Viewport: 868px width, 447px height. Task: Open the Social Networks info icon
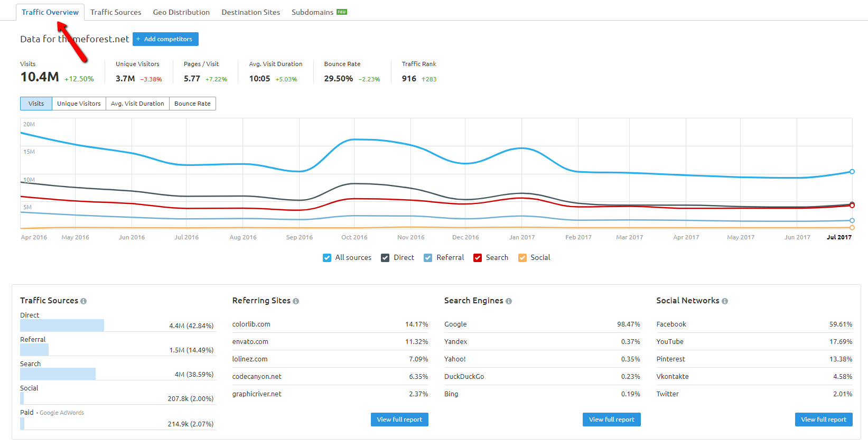[725, 301]
